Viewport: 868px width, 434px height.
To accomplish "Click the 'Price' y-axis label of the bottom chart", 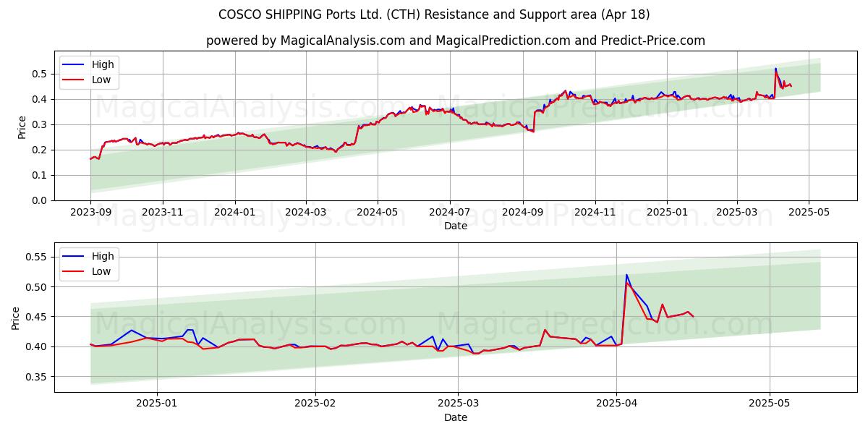I will pyautogui.click(x=16, y=318).
